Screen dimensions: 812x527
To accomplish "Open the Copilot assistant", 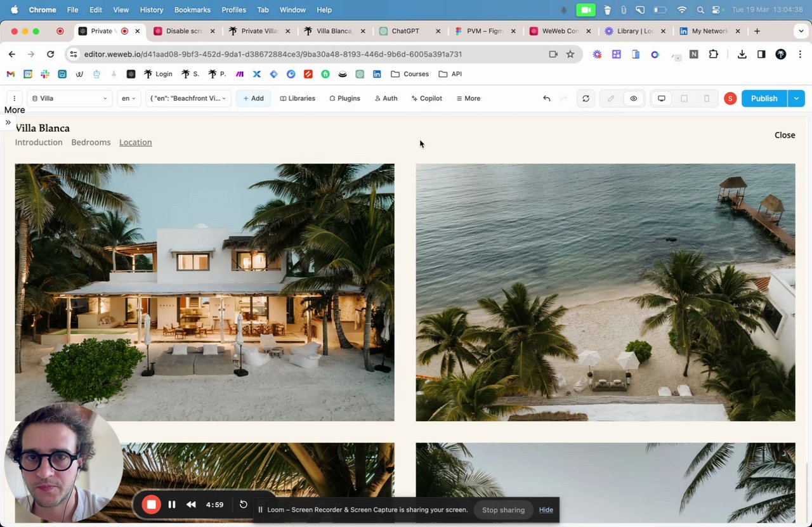I will [x=426, y=98].
